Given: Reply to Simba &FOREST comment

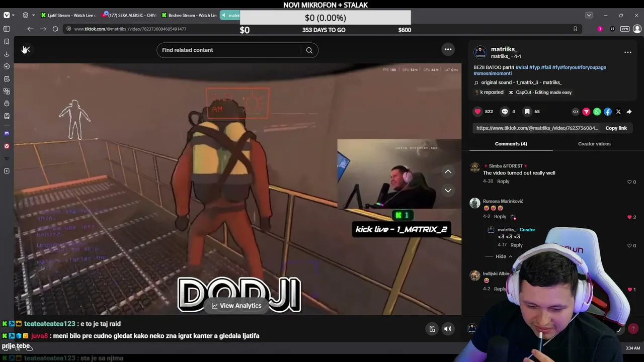Looking at the screenshot, I should point(503,182).
